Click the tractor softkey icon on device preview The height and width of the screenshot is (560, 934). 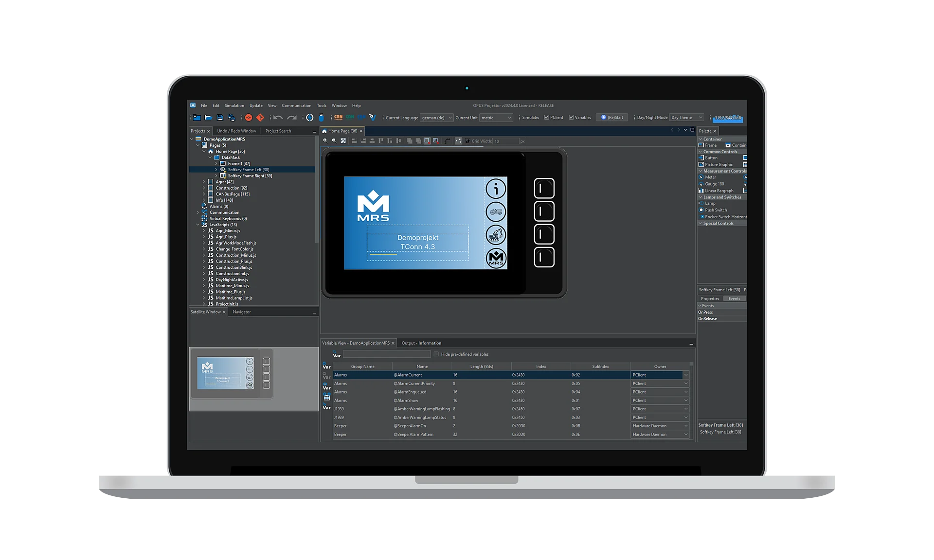pos(496,212)
